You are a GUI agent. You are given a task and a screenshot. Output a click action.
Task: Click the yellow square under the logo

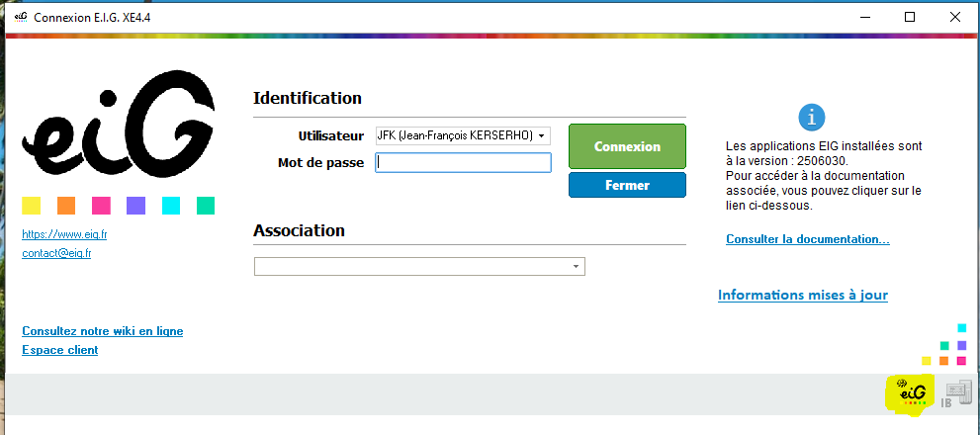coord(32,206)
